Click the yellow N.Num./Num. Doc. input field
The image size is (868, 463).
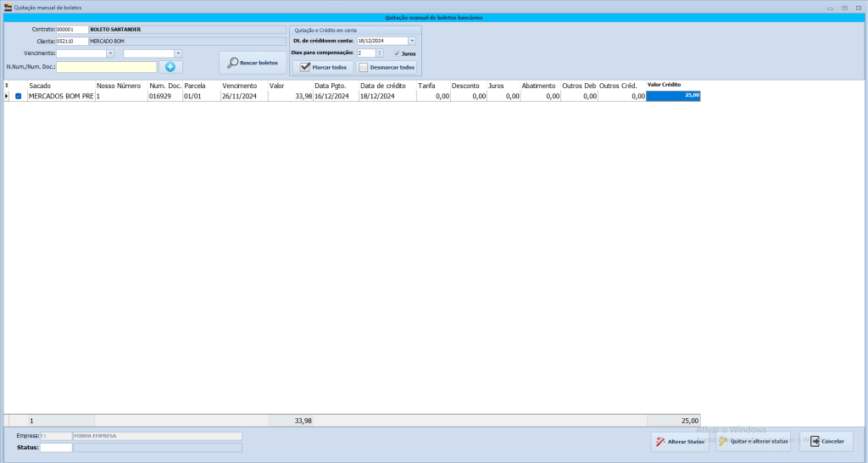(x=106, y=67)
